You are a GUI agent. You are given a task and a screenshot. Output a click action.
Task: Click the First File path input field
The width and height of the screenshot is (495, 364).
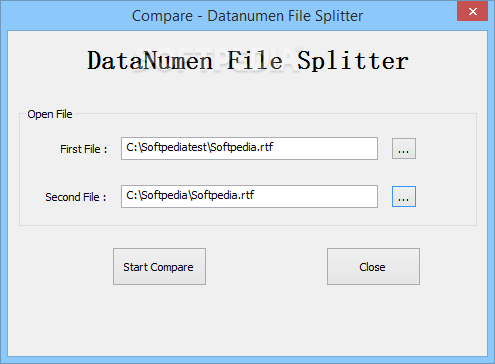pos(249,148)
